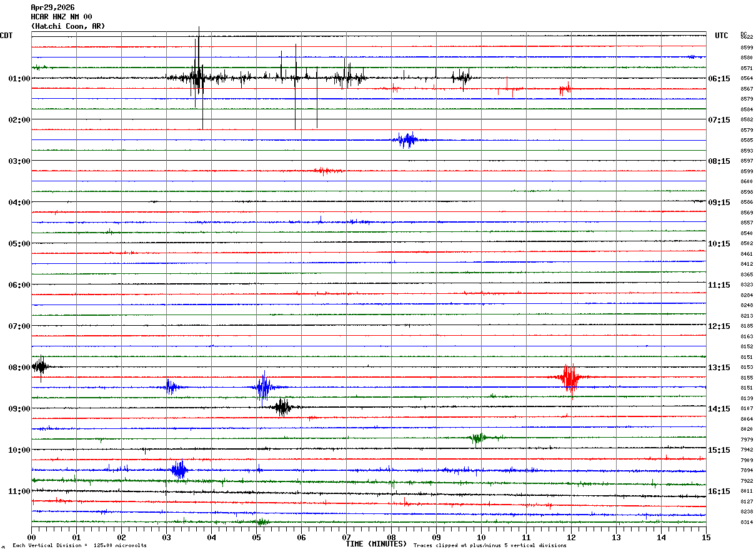The height and width of the screenshot is (554, 756).
Task: Click the DC value 8107
Action: [x=747, y=409]
